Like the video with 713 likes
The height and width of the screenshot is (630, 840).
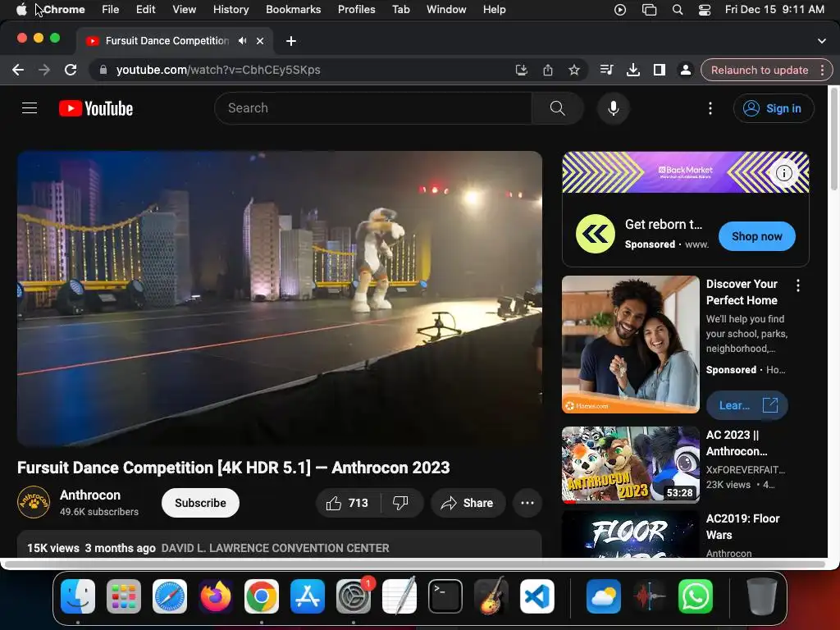point(348,503)
